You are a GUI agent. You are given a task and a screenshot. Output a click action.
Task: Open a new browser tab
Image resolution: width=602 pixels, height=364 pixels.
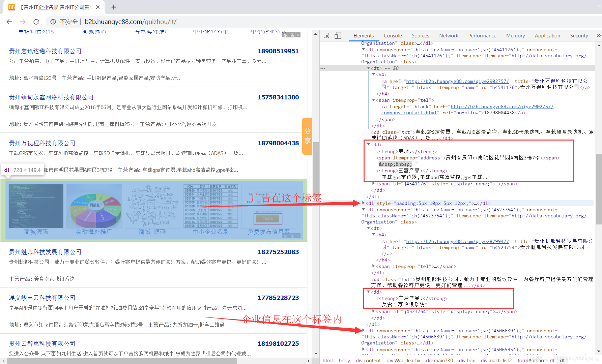click(114, 7)
